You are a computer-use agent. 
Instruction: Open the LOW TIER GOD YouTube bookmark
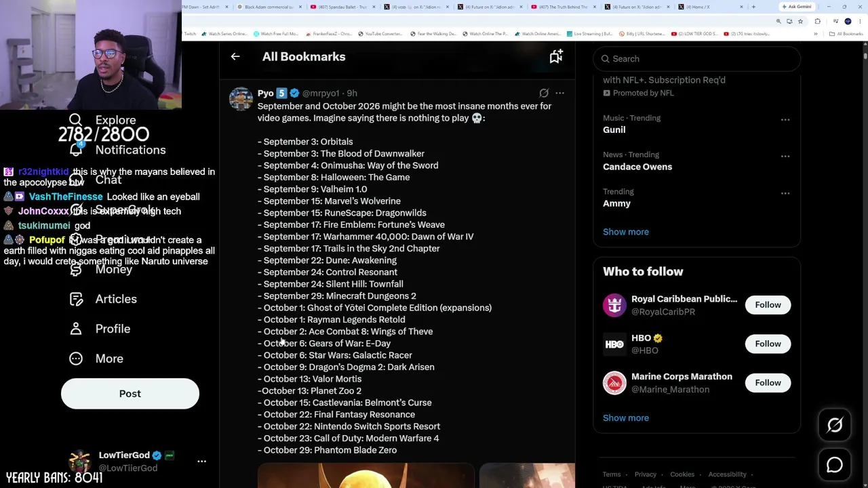pyautogui.click(x=694, y=34)
